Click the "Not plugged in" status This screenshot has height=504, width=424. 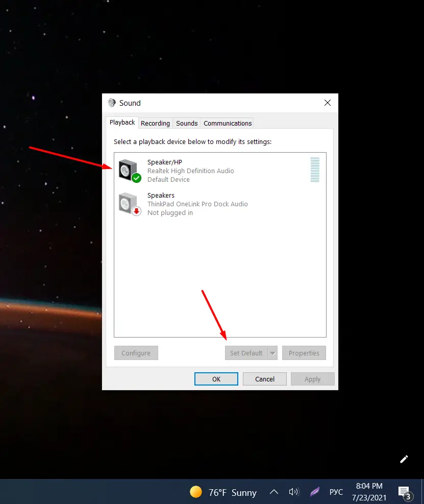coord(170,213)
